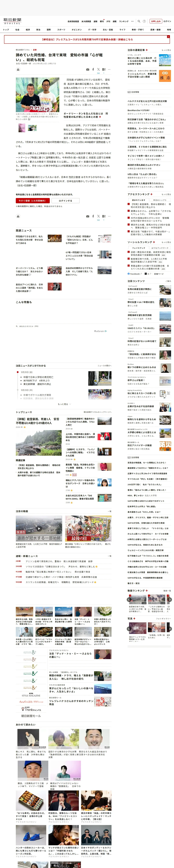Image resolution: width=174 pixels, height=868 pixels.
Task: Go to previous photo in 写真 carousel
Action: click(129, 629)
